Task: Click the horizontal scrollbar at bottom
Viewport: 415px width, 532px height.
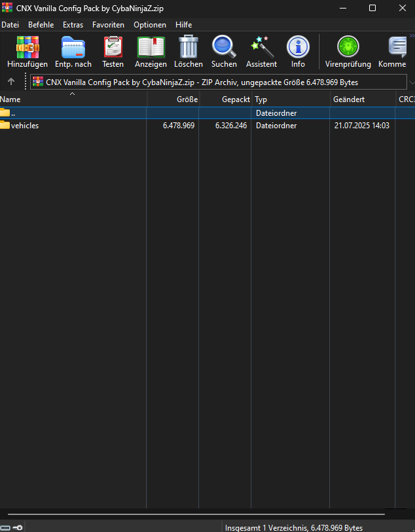Action: (x=196, y=514)
